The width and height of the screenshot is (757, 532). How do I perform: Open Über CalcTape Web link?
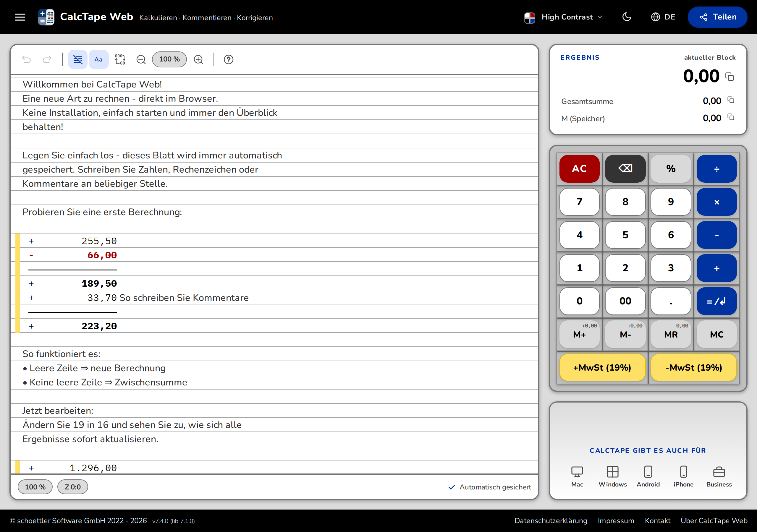point(714,520)
